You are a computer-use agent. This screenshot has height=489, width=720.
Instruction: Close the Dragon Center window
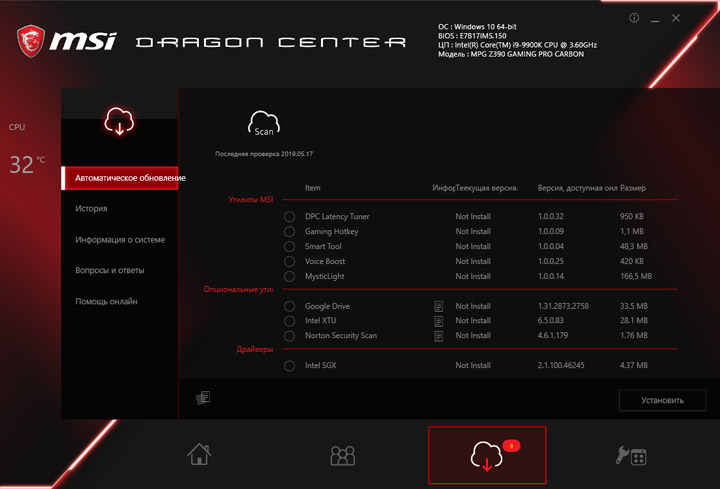point(676,18)
